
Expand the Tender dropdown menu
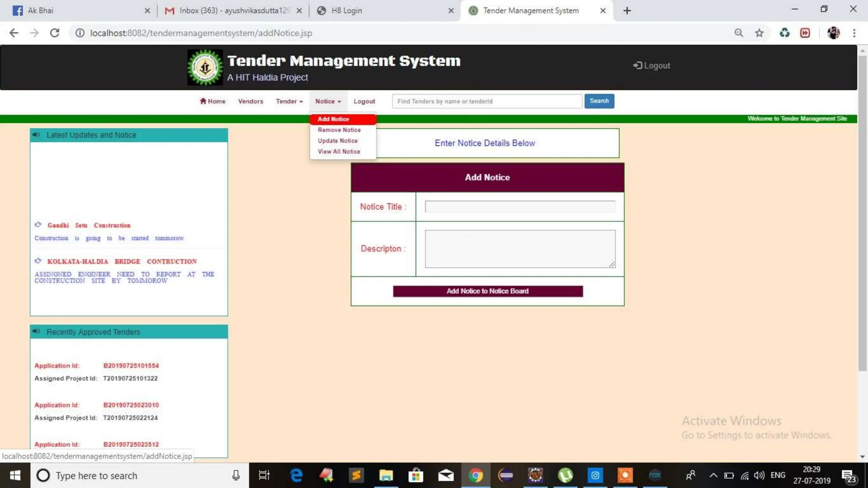pyautogui.click(x=289, y=101)
